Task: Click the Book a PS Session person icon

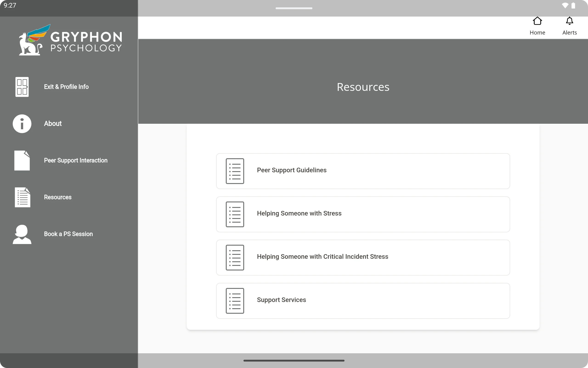Action: [x=22, y=234]
